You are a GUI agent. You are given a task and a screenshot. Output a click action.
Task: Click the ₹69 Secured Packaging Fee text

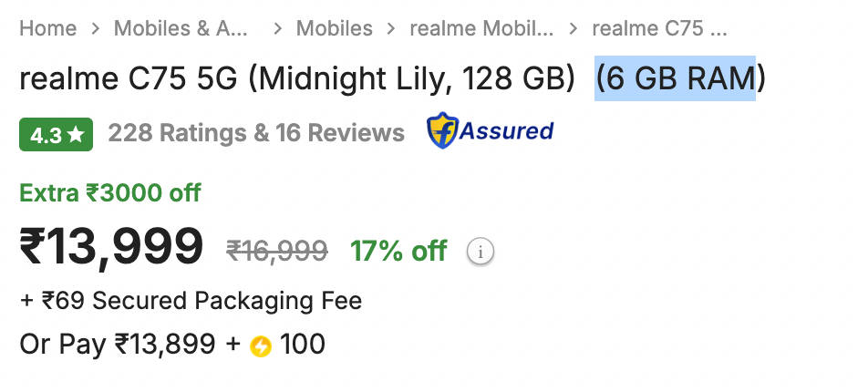tap(201, 301)
